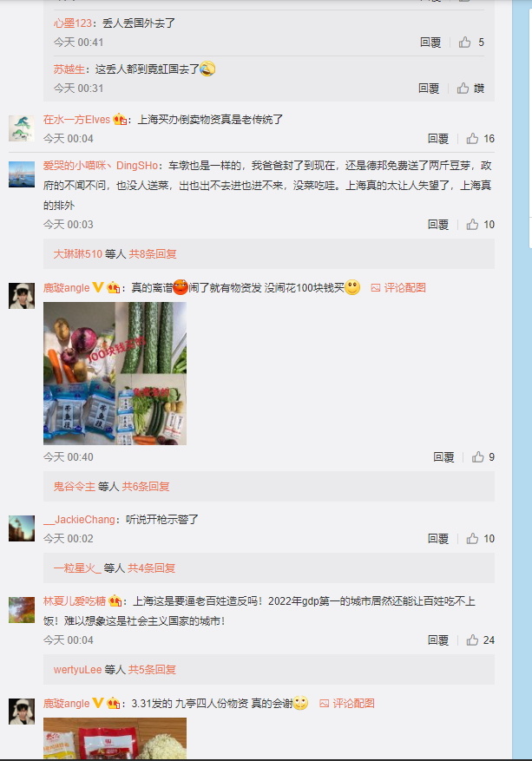Like the comment by 心墨123
The image size is (532, 761).
(464, 43)
